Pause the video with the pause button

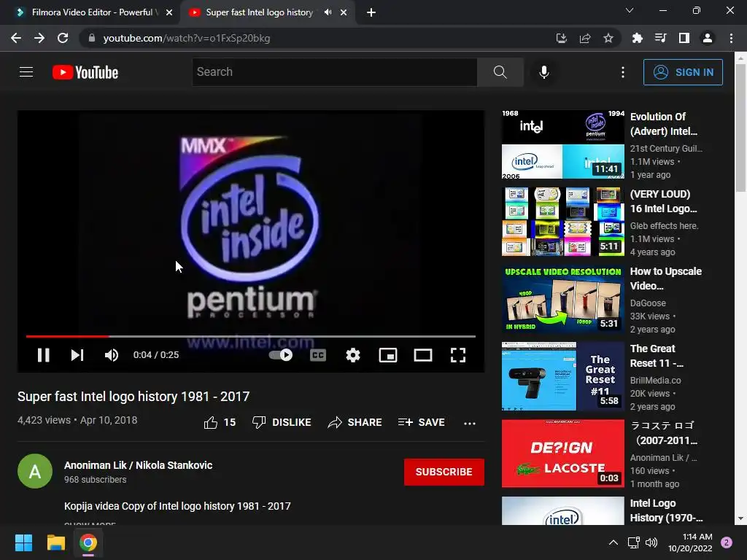[43, 355]
